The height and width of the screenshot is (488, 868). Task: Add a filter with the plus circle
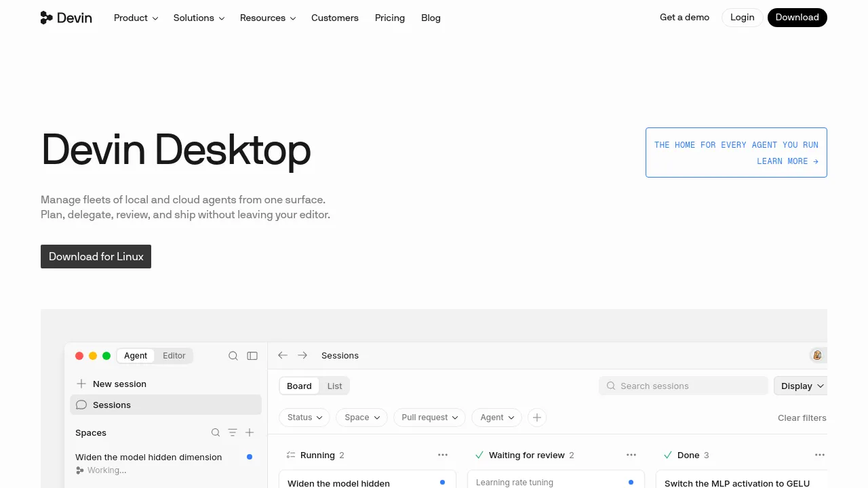click(x=537, y=418)
